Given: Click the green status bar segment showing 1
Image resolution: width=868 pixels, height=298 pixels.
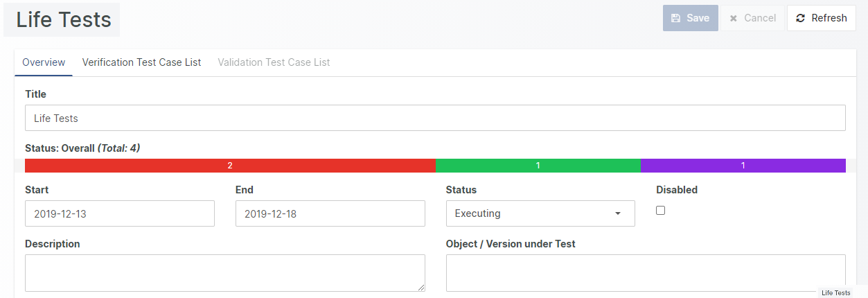Looking at the screenshot, I should [538, 166].
